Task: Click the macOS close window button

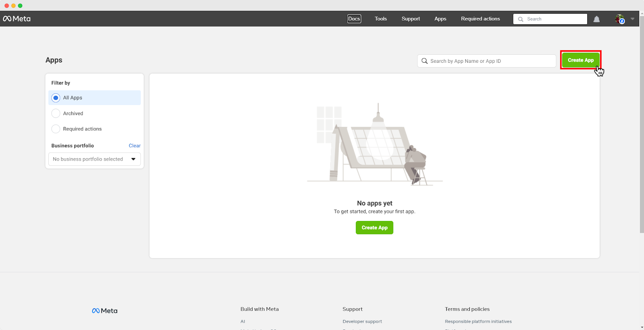Action: tap(6, 6)
